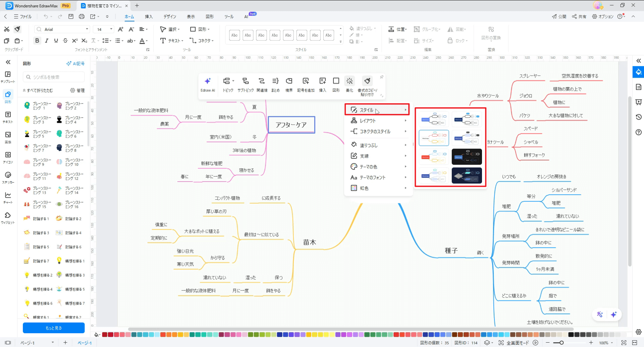Viewport: 644px width, 347px height.
Task: Toggle underline formatting
Action: pyautogui.click(x=56, y=41)
